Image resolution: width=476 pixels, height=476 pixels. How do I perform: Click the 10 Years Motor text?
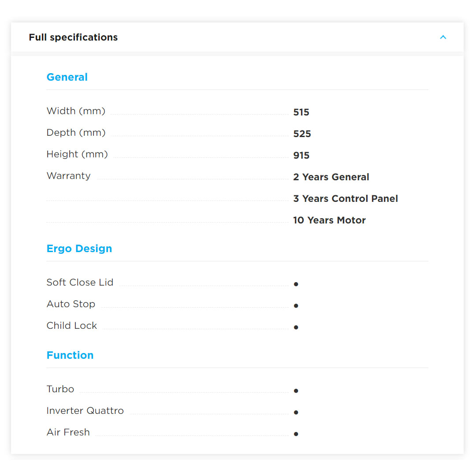coord(329,220)
